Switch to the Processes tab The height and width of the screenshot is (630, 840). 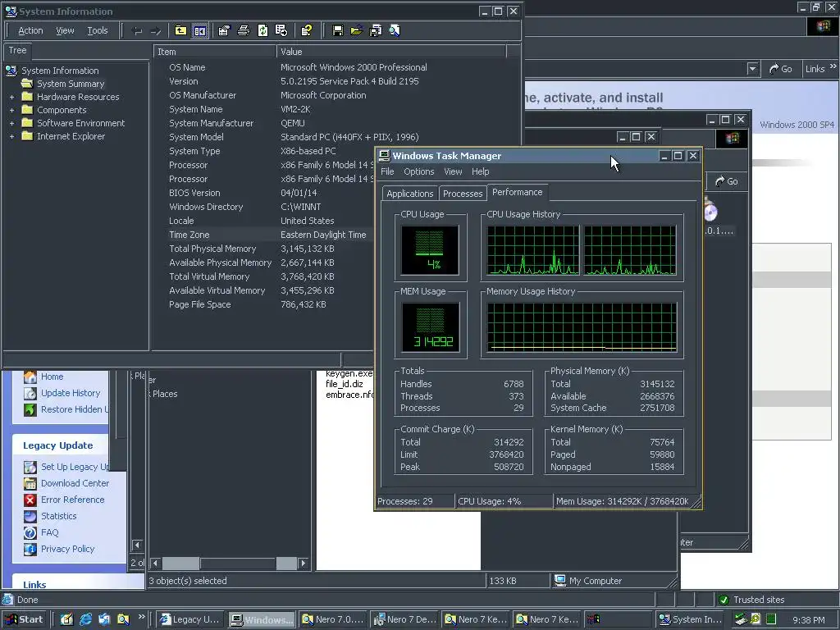coord(462,194)
